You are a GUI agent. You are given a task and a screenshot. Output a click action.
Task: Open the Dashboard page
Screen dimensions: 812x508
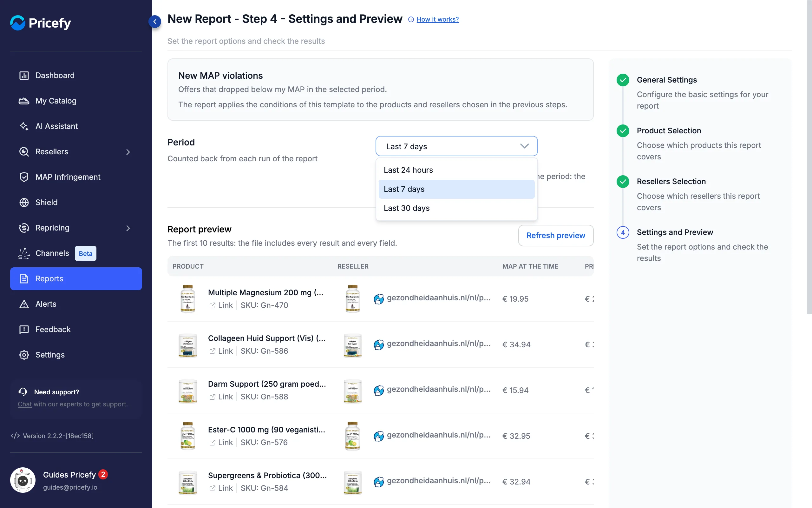[x=76, y=75]
